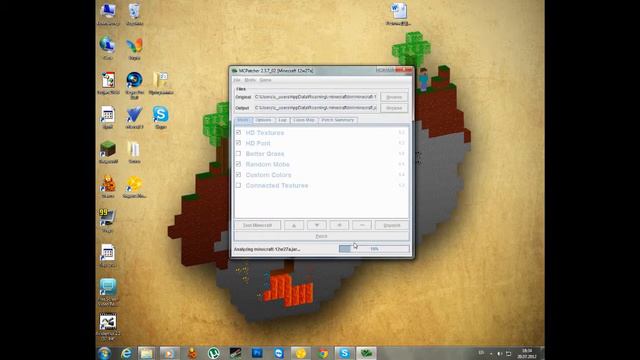Enable the Connected Textures mod checkbox
Screen dimensions: 640x360
(239, 185)
